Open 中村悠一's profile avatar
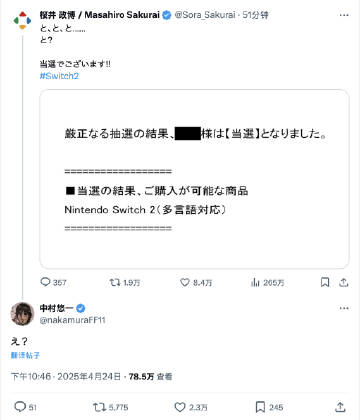360x420 pixels. click(22, 314)
